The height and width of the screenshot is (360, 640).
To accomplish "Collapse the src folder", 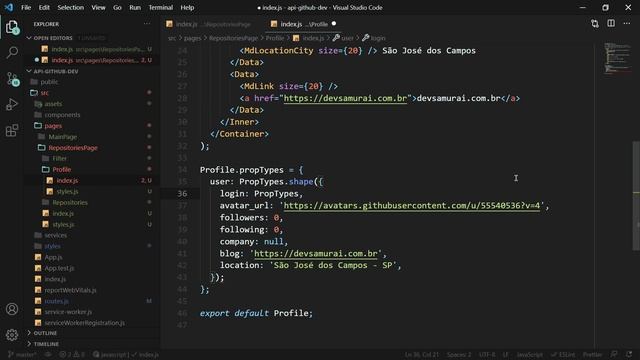I will click(x=39, y=93).
